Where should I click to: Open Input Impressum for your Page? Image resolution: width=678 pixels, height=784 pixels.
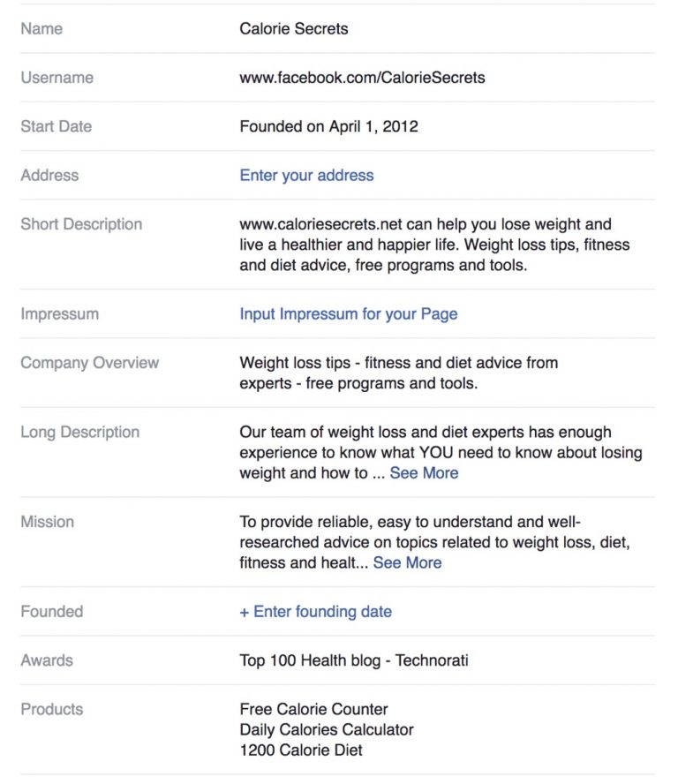[347, 313]
